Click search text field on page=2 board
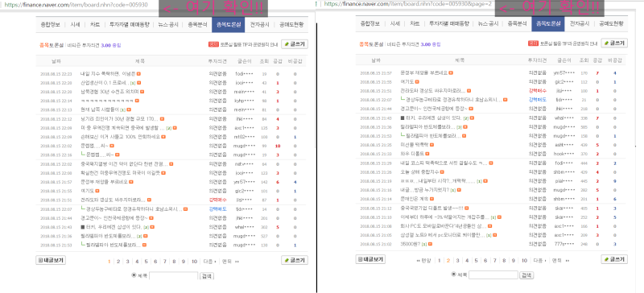The image size is (644, 293). tap(493, 275)
